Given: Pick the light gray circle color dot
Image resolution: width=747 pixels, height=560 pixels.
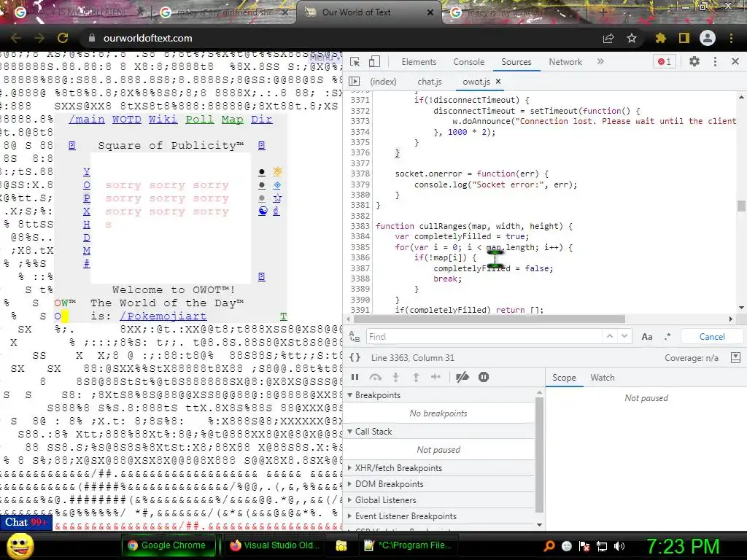Looking at the screenshot, I should [x=262, y=198].
